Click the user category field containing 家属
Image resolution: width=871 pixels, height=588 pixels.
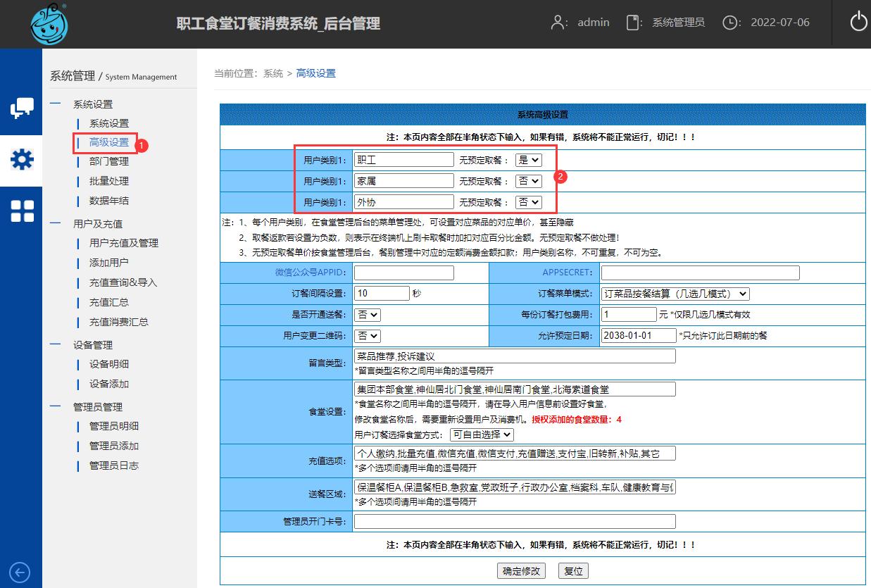click(x=404, y=181)
